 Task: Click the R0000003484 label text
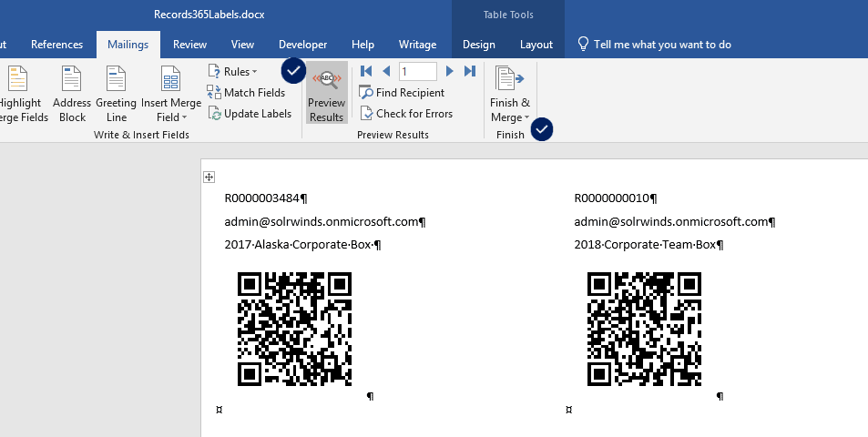pos(261,198)
